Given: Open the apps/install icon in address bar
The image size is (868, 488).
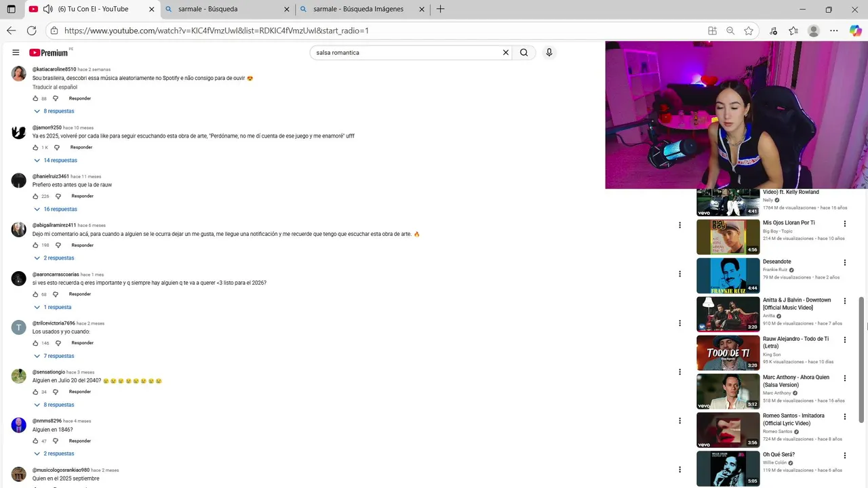Looking at the screenshot, I should 712,30.
